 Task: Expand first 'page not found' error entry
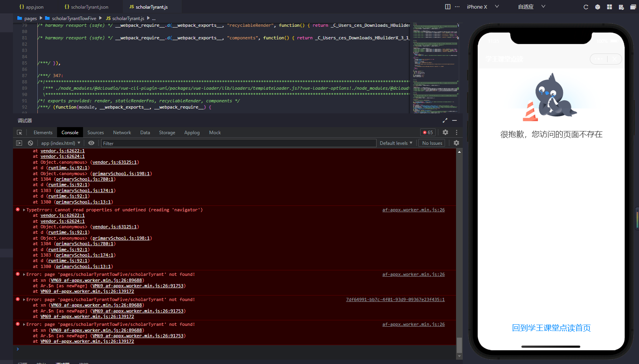pos(24,275)
